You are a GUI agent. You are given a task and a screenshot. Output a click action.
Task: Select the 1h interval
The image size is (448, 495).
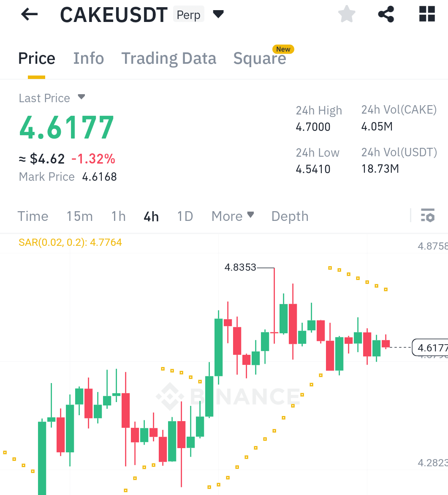(118, 216)
